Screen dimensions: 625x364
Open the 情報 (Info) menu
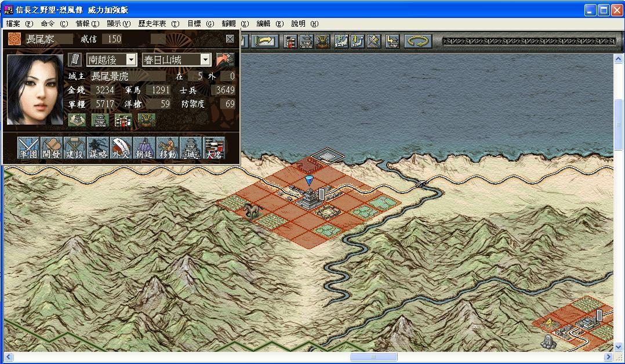coord(88,24)
